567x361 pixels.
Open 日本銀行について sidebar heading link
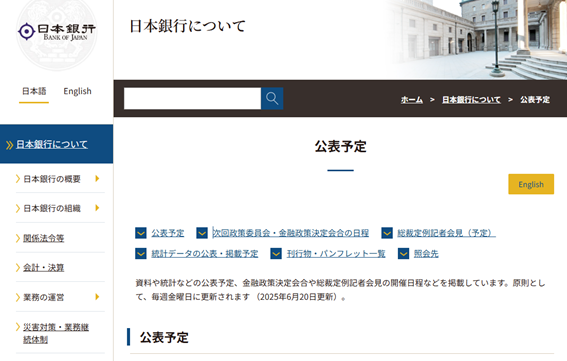click(52, 145)
